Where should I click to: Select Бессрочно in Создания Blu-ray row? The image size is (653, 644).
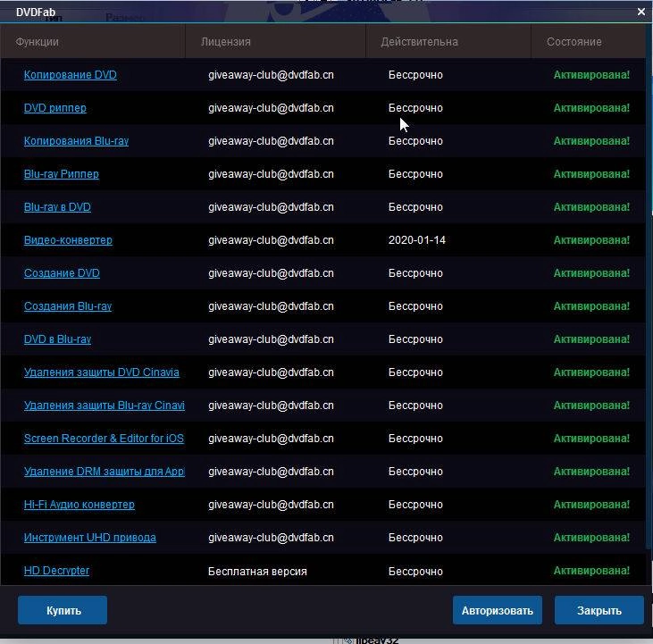point(415,306)
